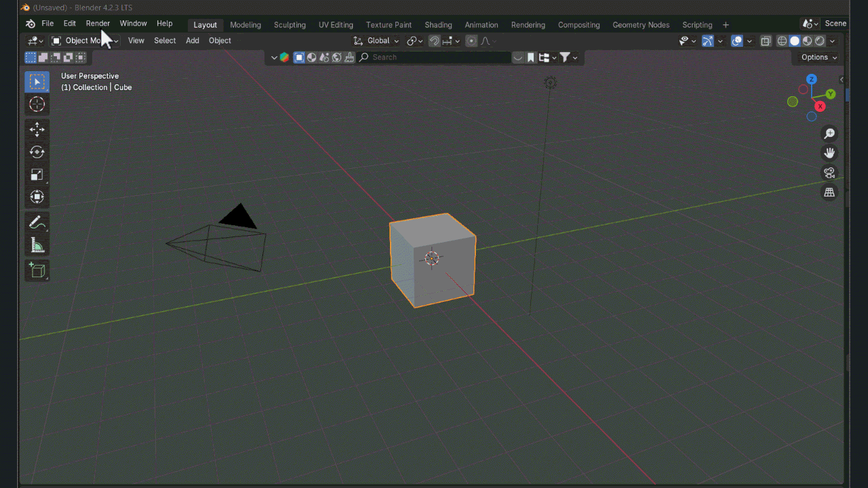Select the Scale tool
868x488 pixels.
(x=37, y=175)
